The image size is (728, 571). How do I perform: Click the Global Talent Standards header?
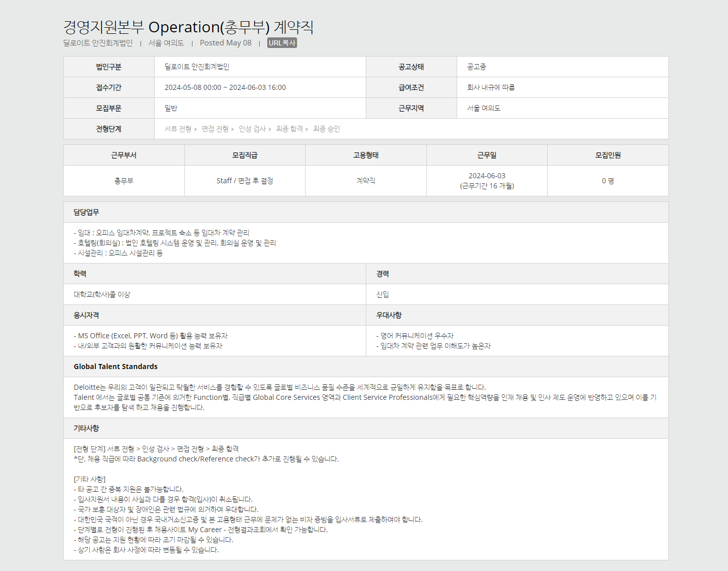click(366, 367)
